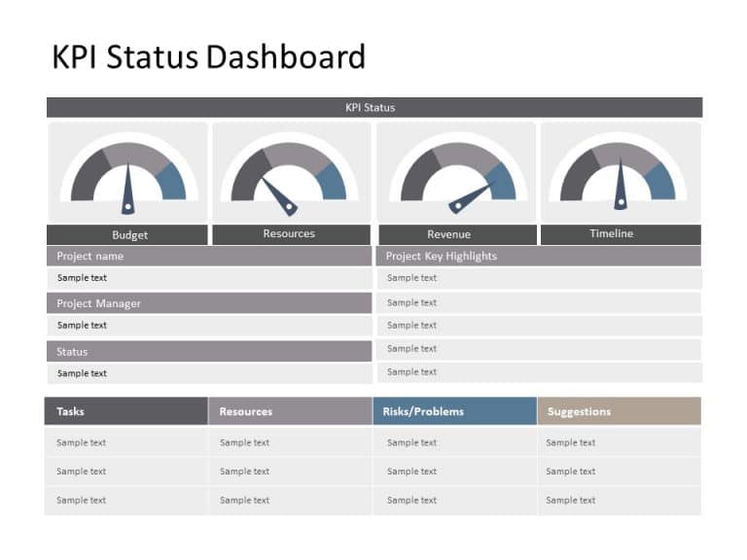Click the Tasks column header
The height and width of the screenshot is (560, 747).
(x=126, y=411)
